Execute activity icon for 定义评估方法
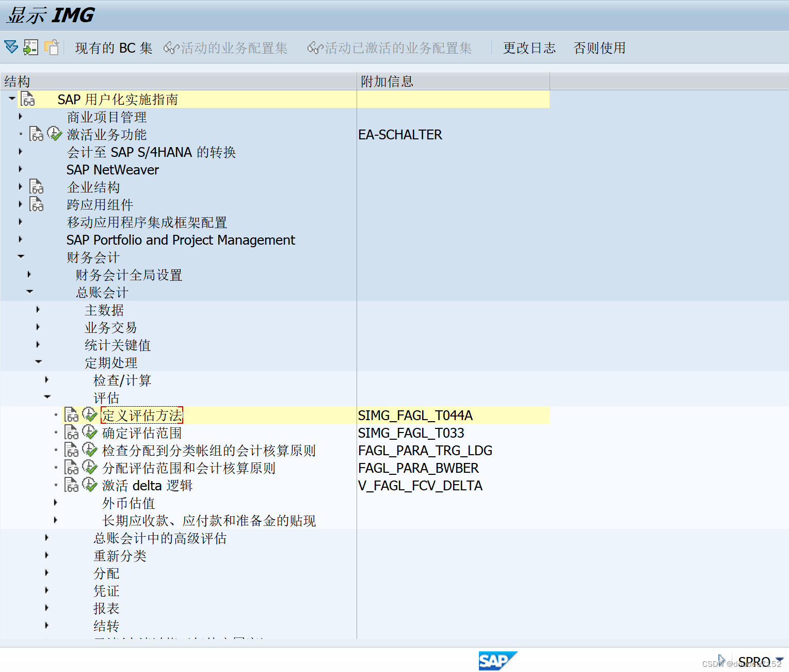Screen dimensions: 789x672 pyautogui.click(x=90, y=414)
